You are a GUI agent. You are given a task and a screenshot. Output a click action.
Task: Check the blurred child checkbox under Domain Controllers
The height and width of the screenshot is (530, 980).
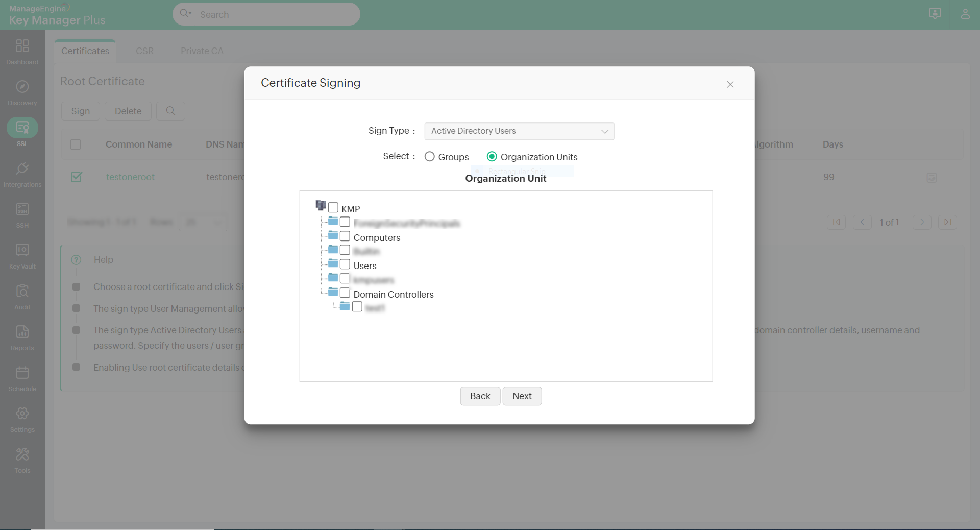[x=357, y=307]
